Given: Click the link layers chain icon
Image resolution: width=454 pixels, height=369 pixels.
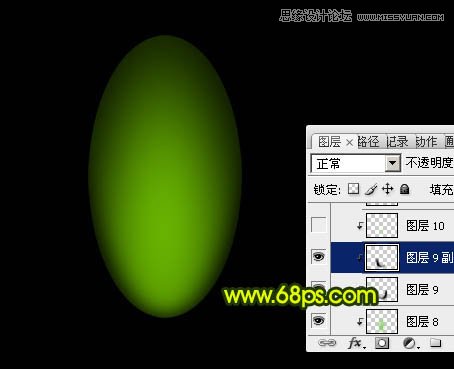Looking at the screenshot, I should point(327,343).
